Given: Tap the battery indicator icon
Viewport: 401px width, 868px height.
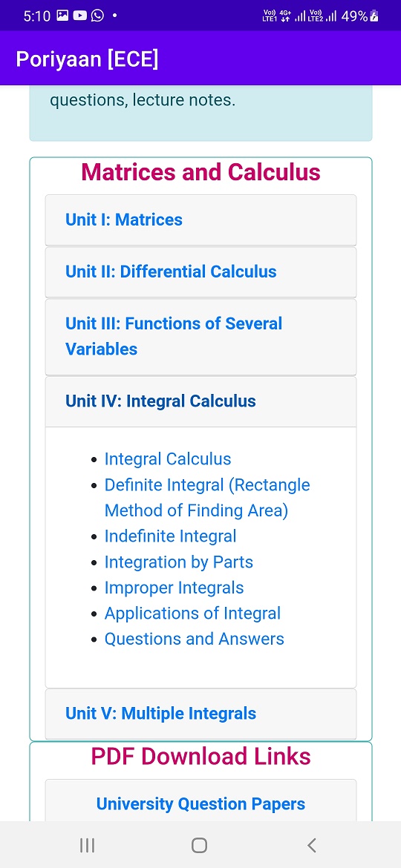Looking at the screenshot, I should 374,16.
